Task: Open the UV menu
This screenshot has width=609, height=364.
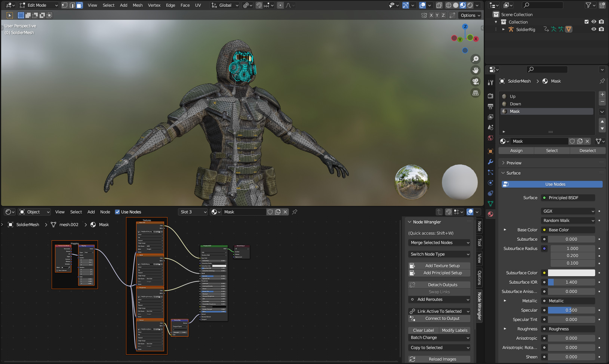Action: [x=198, y=5]
